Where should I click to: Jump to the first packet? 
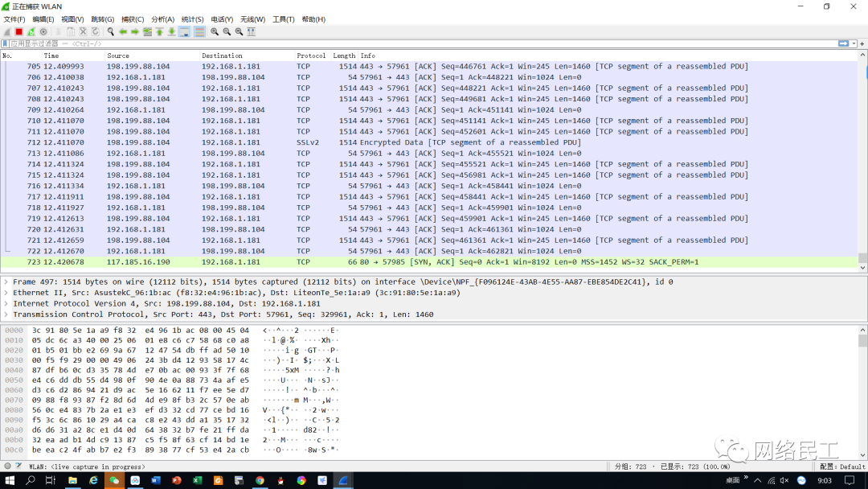tap(159, 31)
